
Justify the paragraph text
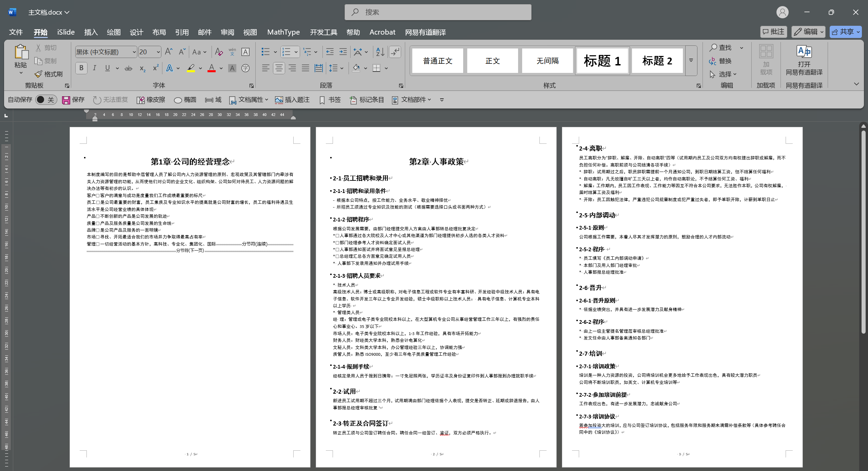pos(305,68)
